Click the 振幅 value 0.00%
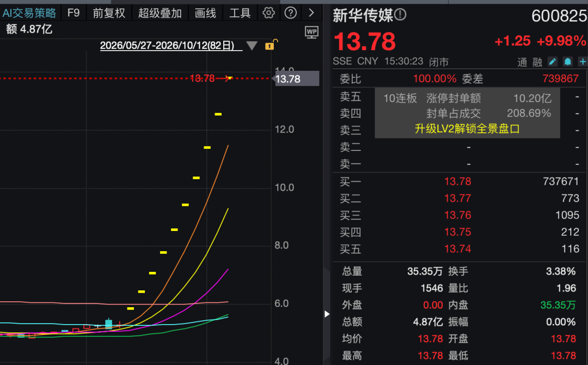 coord(561,323)
